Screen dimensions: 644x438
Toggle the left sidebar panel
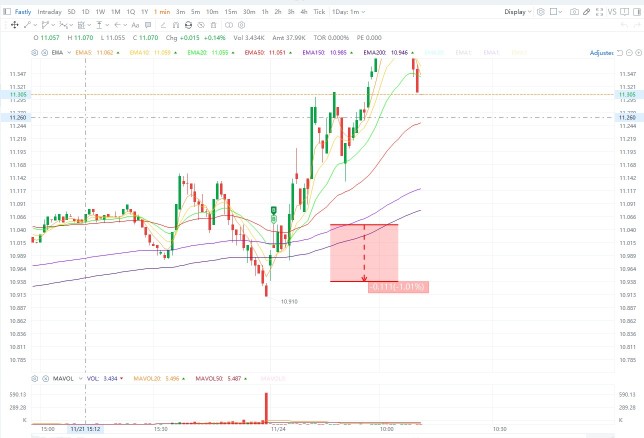tap(7, 12)
